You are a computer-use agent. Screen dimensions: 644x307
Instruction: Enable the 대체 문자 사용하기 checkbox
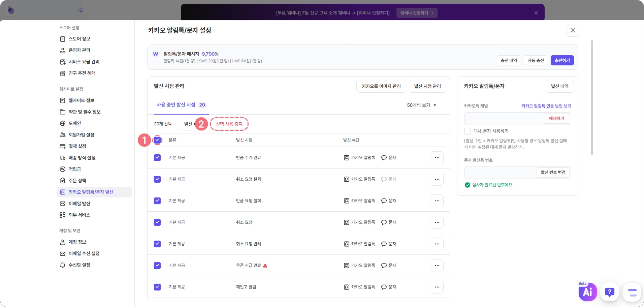coord(468,131)
